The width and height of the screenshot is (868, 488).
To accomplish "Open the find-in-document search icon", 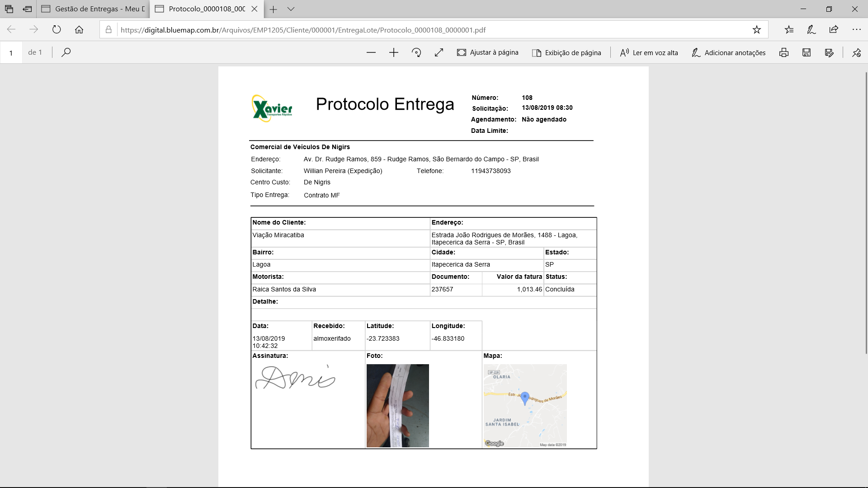I will tap(66, 52).
